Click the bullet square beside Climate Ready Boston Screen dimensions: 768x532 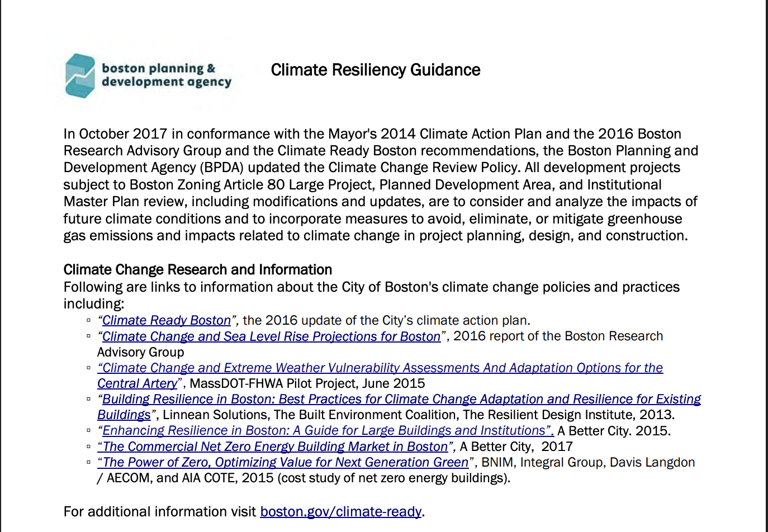[x=88, y=320]
